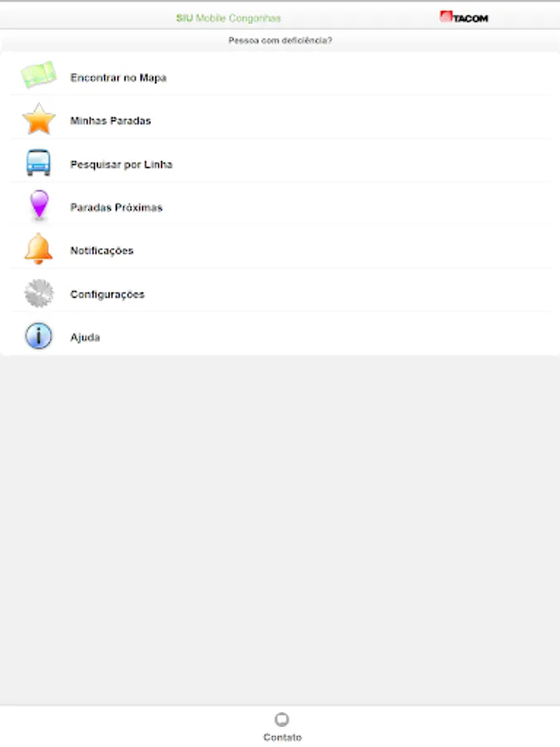This screenshot has height=747, width=560.
Task: Tap the blue info icon
Action: pos(38,336)
